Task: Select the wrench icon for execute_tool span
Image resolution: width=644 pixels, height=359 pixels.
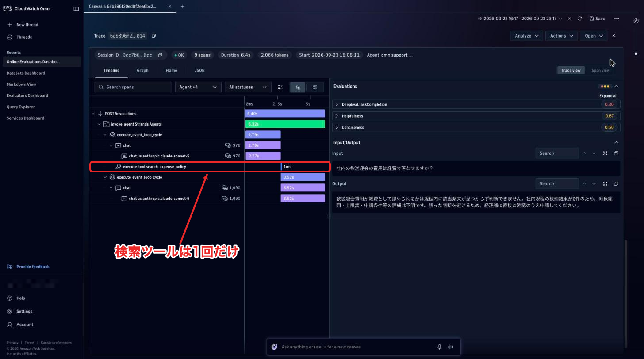Action: [118, 167]
